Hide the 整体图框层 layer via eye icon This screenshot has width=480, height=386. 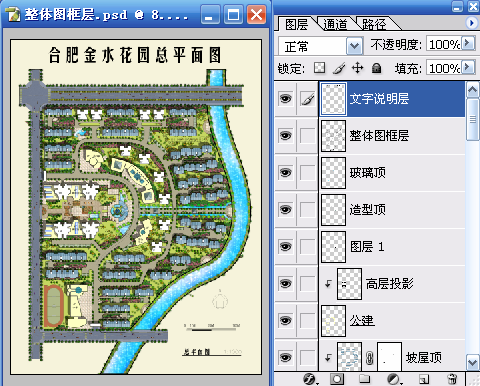285,136
